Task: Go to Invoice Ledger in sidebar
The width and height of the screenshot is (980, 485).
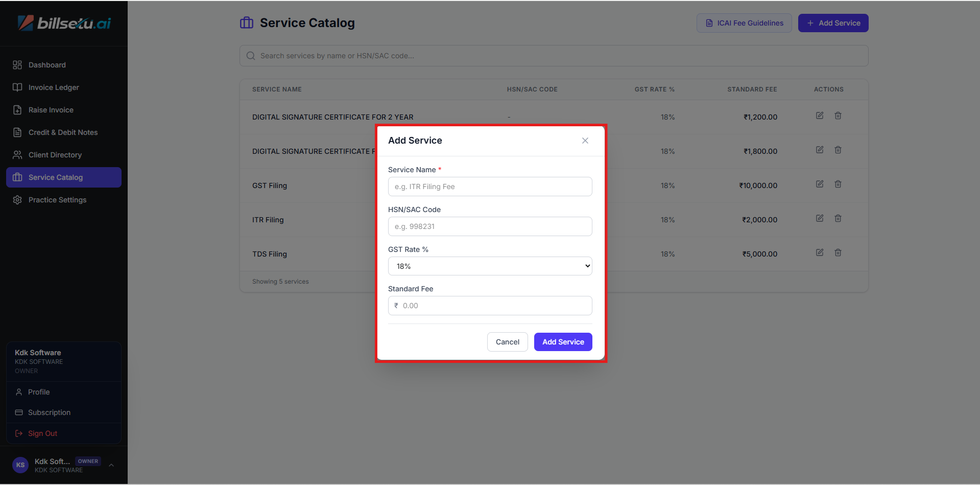Action: click(x=54, y=87)
